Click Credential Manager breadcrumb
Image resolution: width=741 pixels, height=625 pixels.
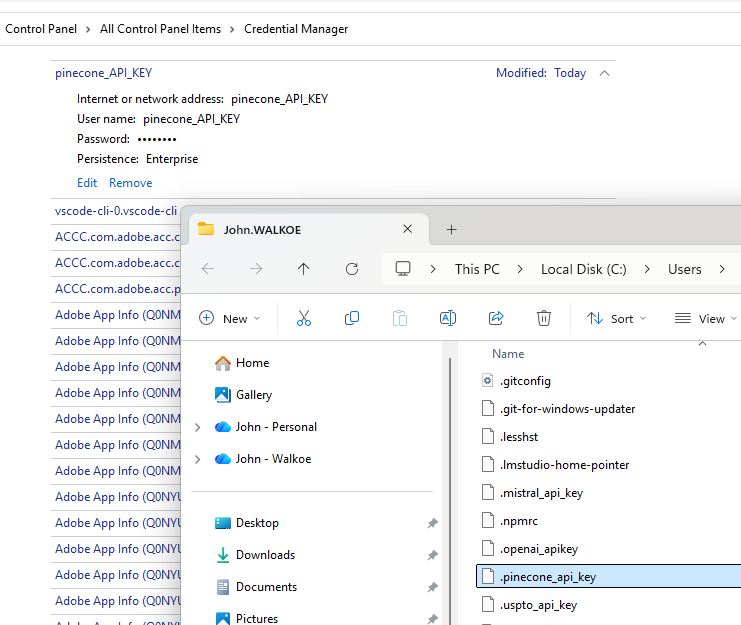(296, 29)
